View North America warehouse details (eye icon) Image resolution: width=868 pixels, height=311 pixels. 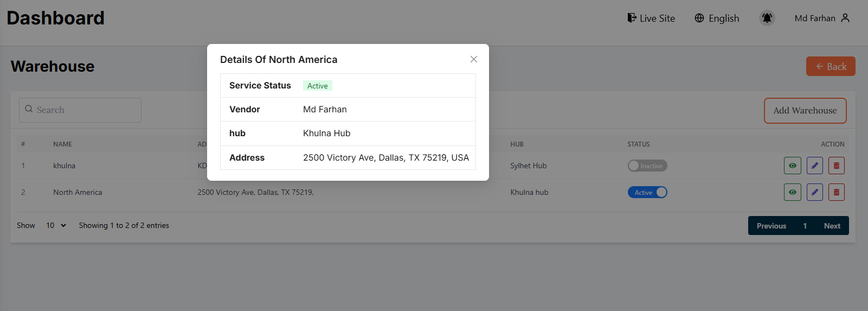792,192
